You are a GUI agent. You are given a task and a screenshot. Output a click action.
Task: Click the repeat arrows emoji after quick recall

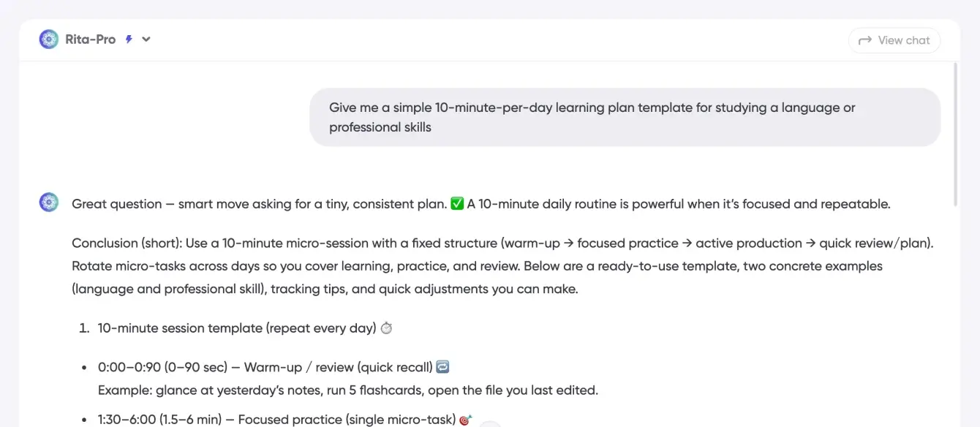click(442, 366)
